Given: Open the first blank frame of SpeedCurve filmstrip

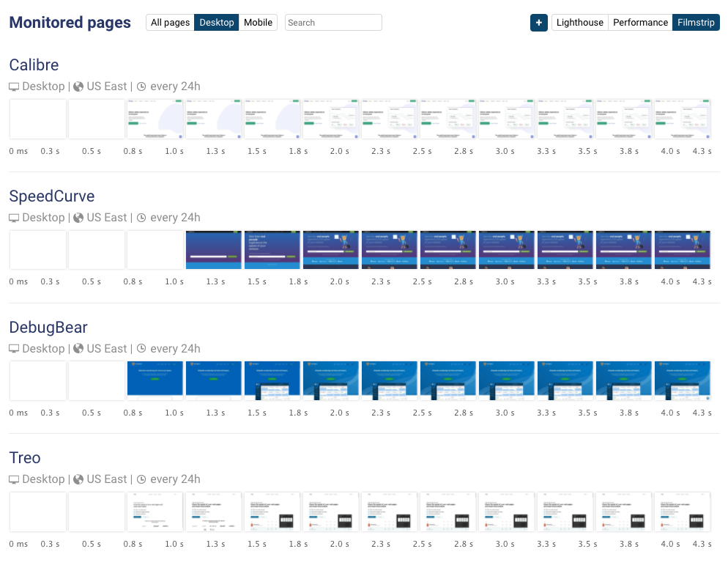Looking at the screenshot, I should 37,250.
